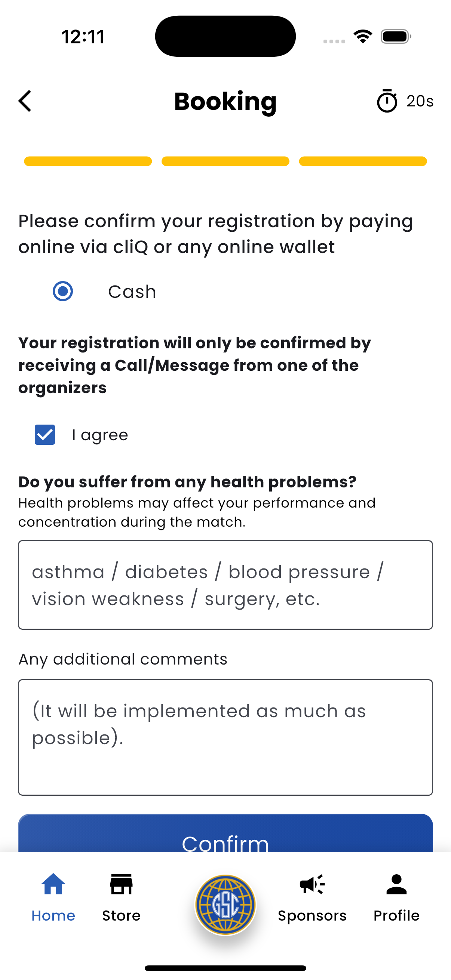Tap the first yellow progress step bar
451x980 pixels.
[88, 161]
